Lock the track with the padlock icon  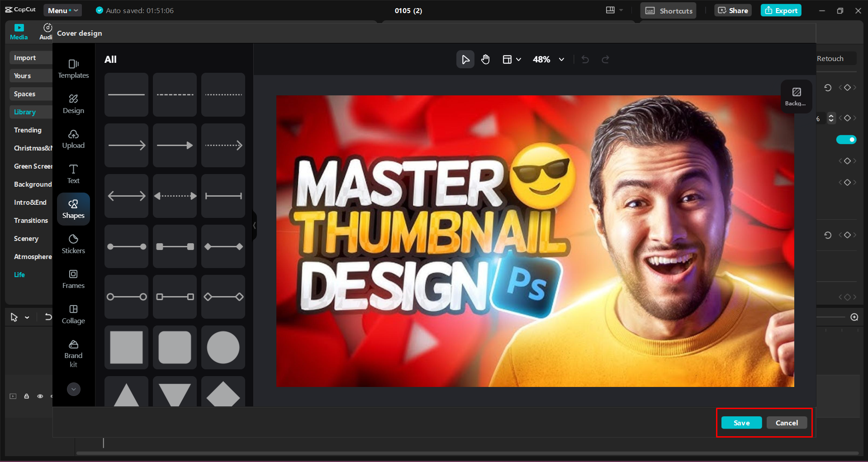26,396
